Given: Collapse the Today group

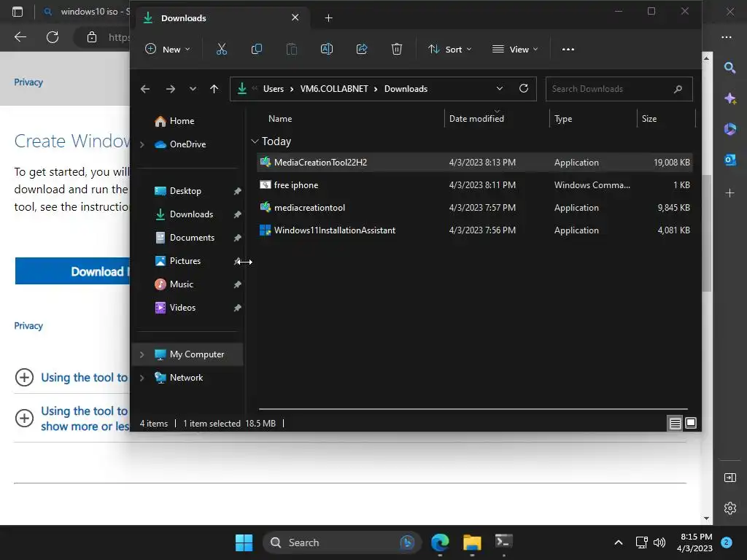Looking at the screenshot, I should [x=255, y=141].
